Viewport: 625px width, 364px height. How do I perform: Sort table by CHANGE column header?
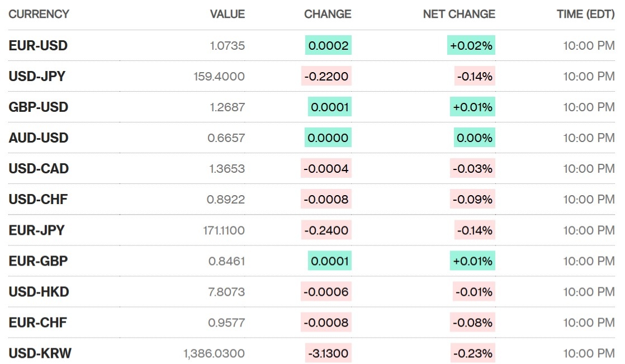point(328,14)
